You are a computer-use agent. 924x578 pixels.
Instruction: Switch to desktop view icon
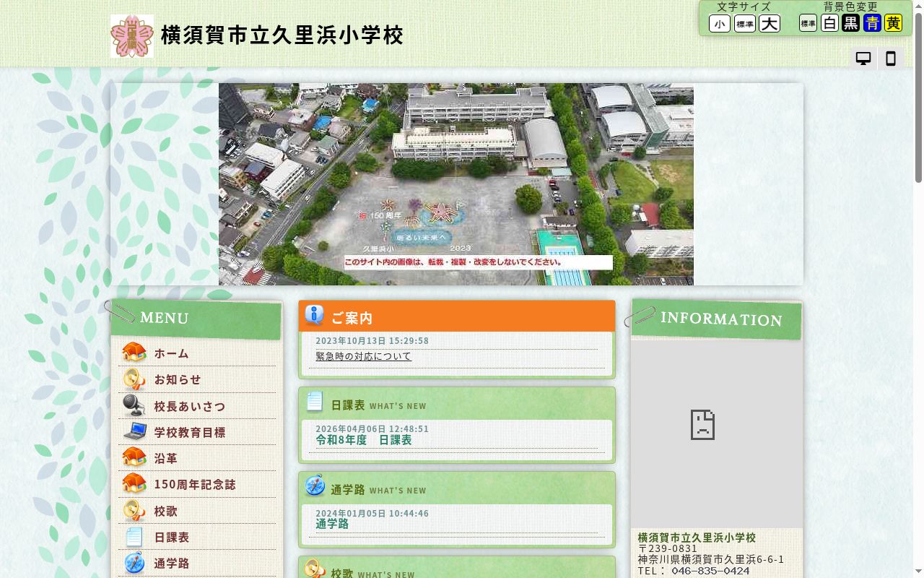click(863, 59)
